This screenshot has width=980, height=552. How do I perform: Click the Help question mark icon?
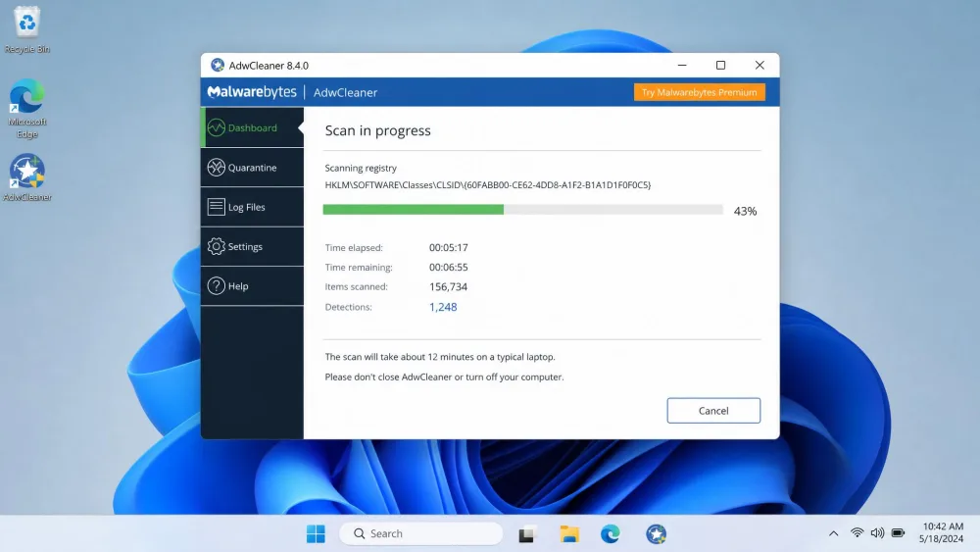[x=217, y=285]
